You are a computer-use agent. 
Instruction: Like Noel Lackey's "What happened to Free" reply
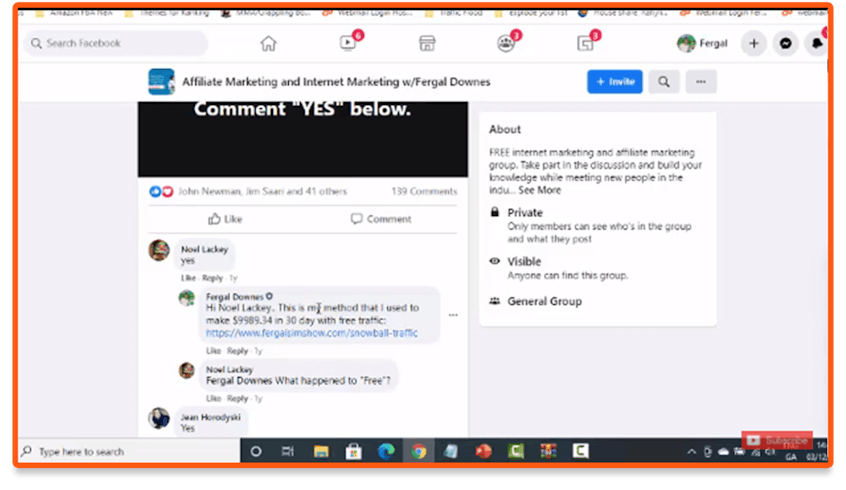214,398
